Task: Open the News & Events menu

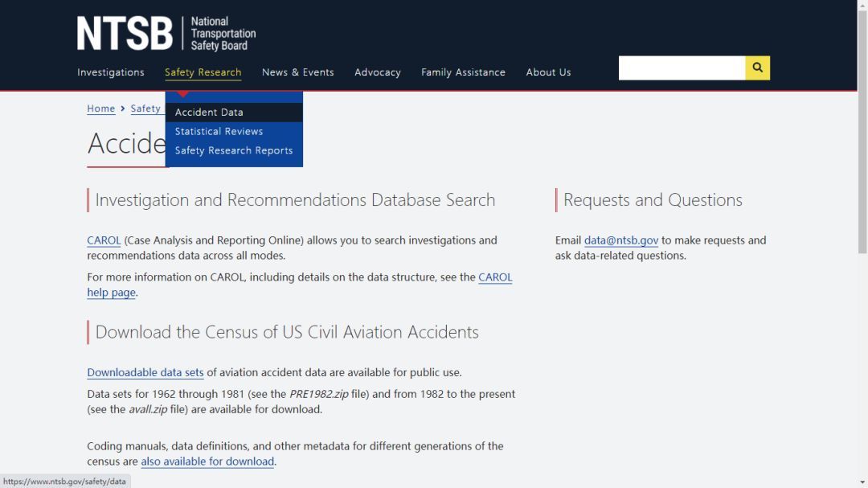Action: point(297,72)
